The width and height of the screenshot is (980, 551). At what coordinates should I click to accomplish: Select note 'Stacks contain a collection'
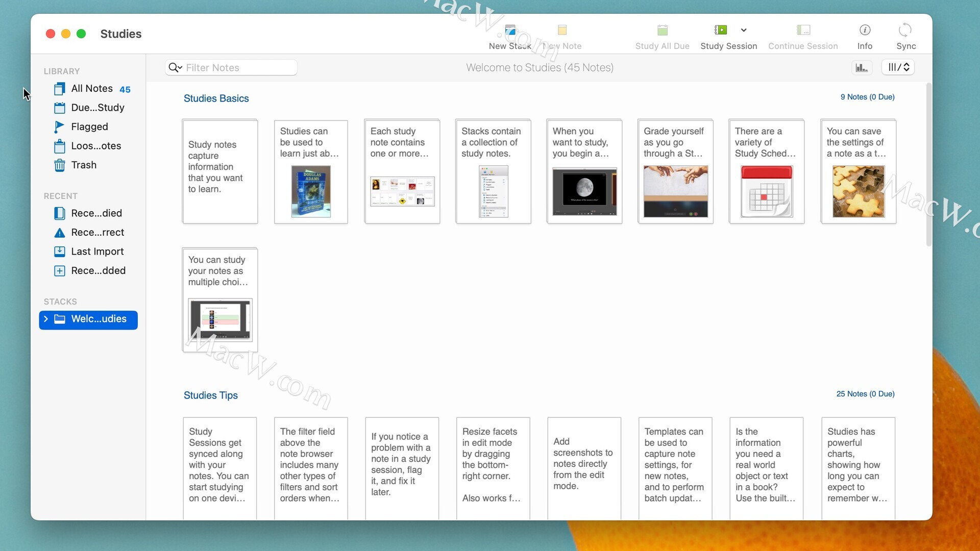point(494,171)
